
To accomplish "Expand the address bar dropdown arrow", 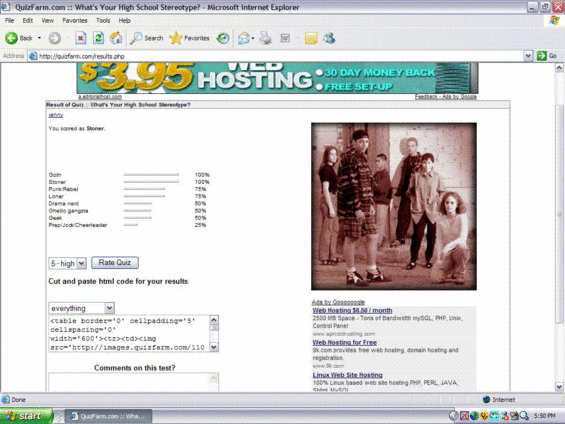I will click(528, 56).
